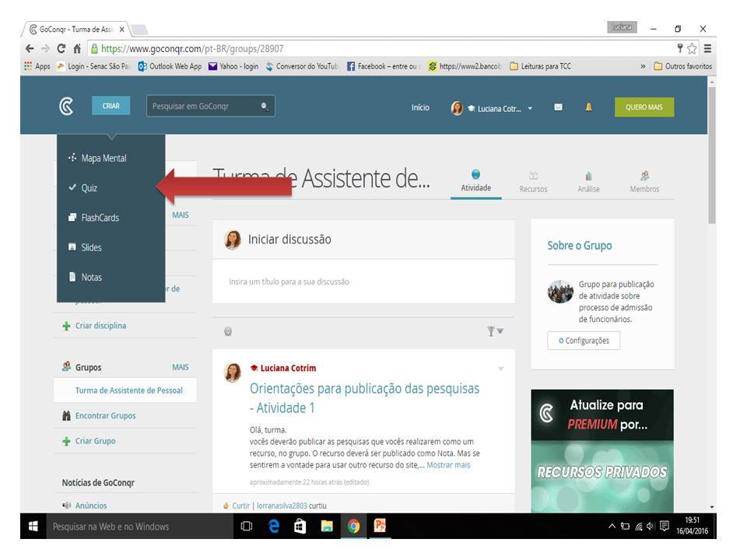Image resolution: width=747 pixels, height=560 pixels.
Task: Open lorranasilva2803's profile link
Action: click(x=282, y=506)
